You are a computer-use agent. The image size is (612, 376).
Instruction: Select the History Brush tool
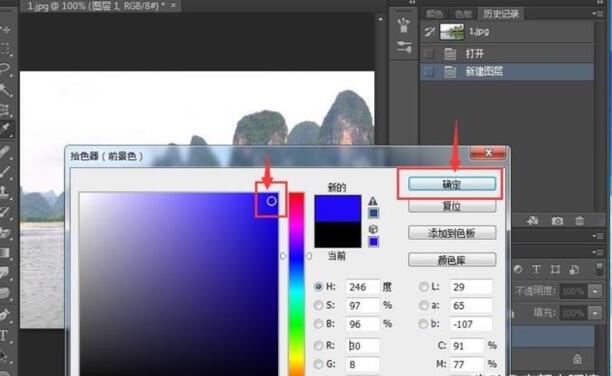5,212
